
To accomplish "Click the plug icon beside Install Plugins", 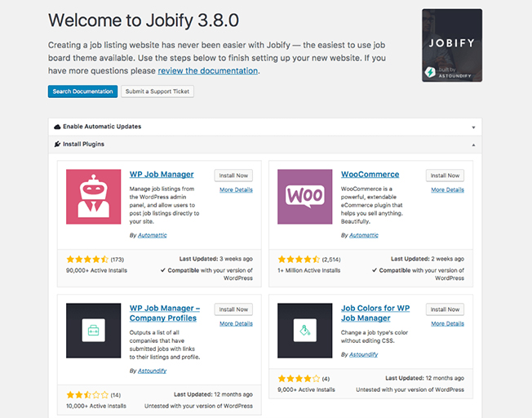I will click(x=57, y=145).
